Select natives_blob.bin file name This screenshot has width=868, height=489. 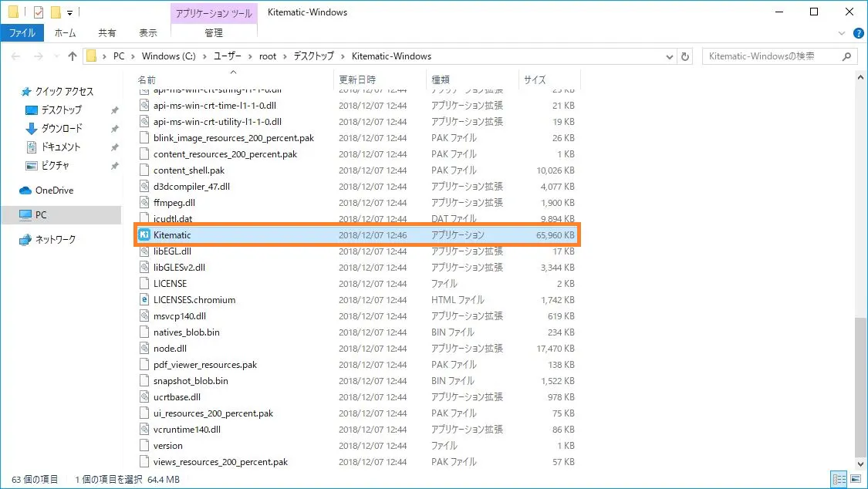[x=187, y=332]
